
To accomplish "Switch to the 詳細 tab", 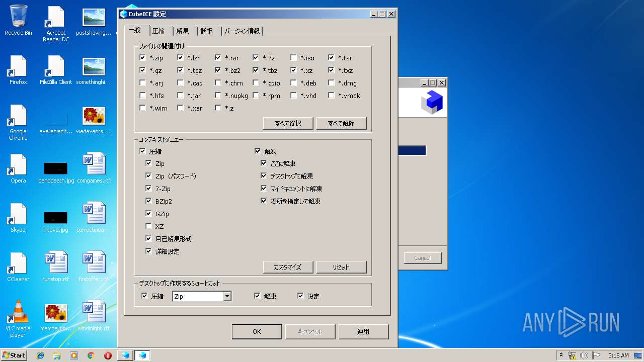I will [207, 31].
